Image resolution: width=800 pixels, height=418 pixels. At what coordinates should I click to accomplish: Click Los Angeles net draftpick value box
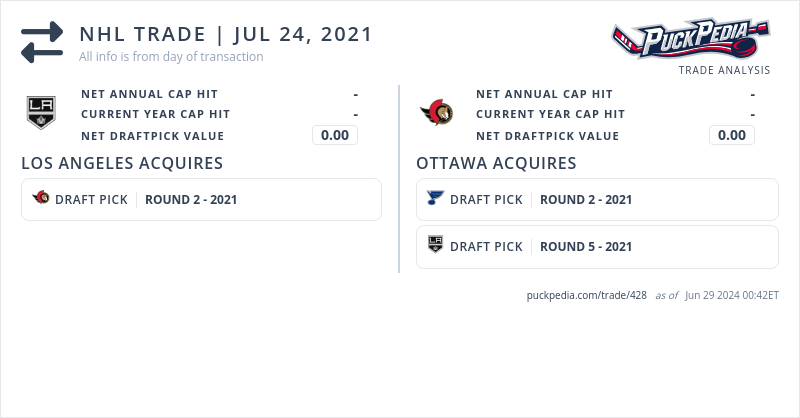coord(334,135)
